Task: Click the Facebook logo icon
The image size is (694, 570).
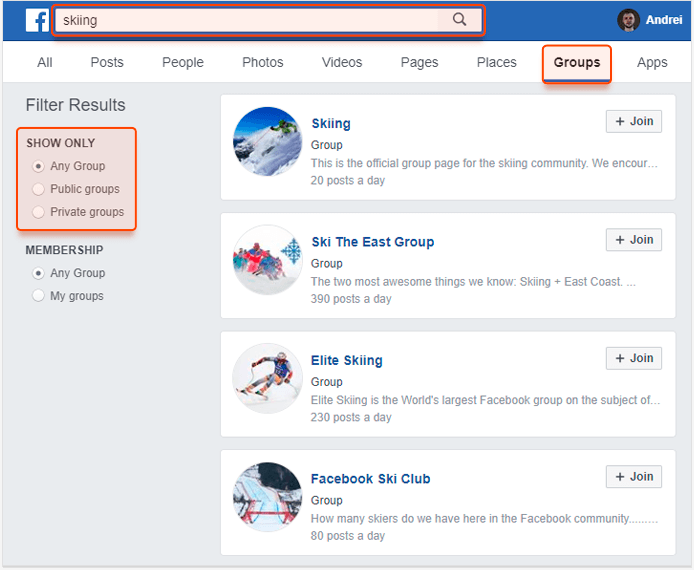Action: coord(37,20)
